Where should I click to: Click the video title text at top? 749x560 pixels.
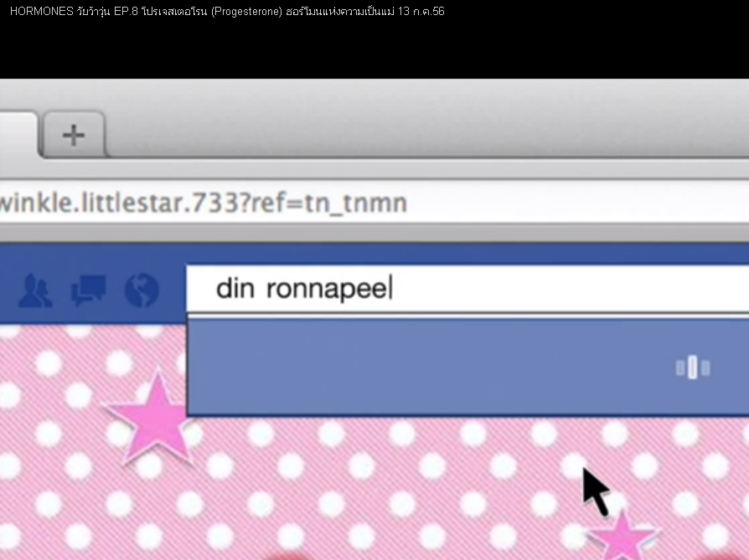227,11
